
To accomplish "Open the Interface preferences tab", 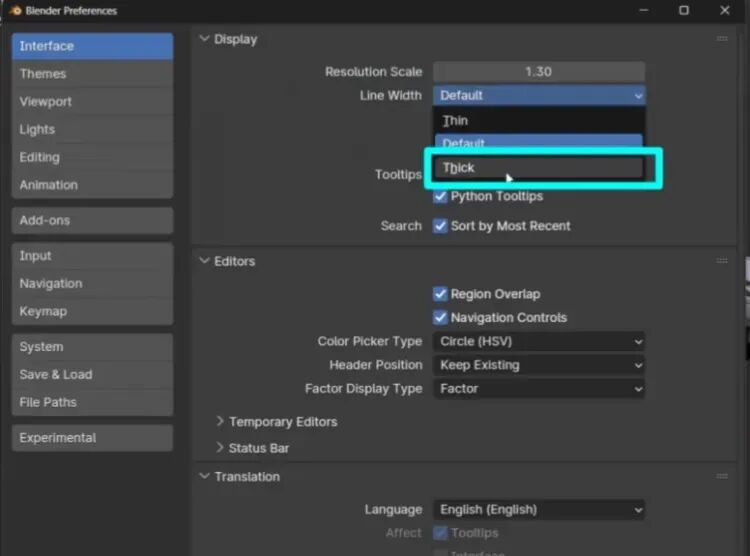I will coord(92,46).
